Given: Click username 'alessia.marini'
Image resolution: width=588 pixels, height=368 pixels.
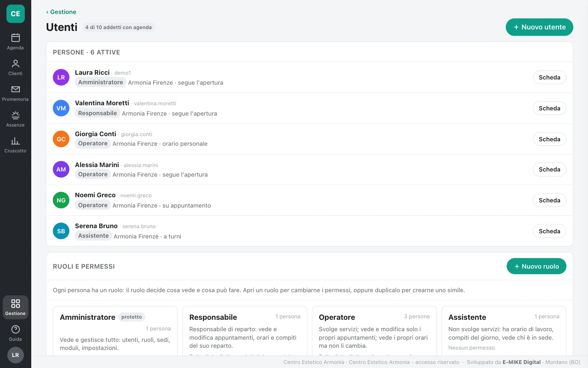Looking at the screenshot, I should click(141, 165).
